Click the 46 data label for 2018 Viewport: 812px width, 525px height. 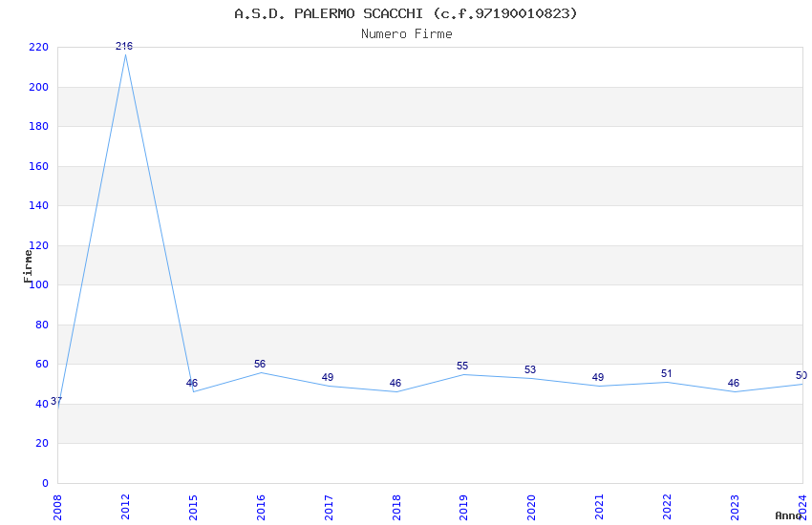(395, 384)
